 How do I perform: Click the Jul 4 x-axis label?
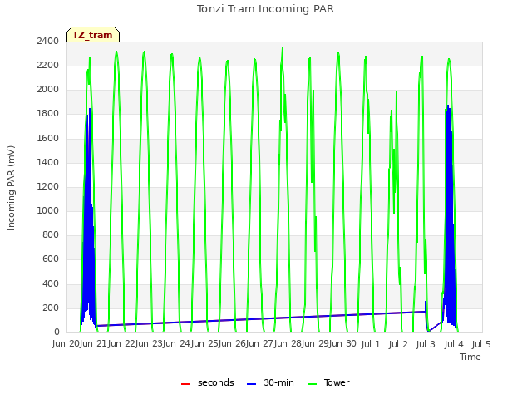click(x=454, y=344)
